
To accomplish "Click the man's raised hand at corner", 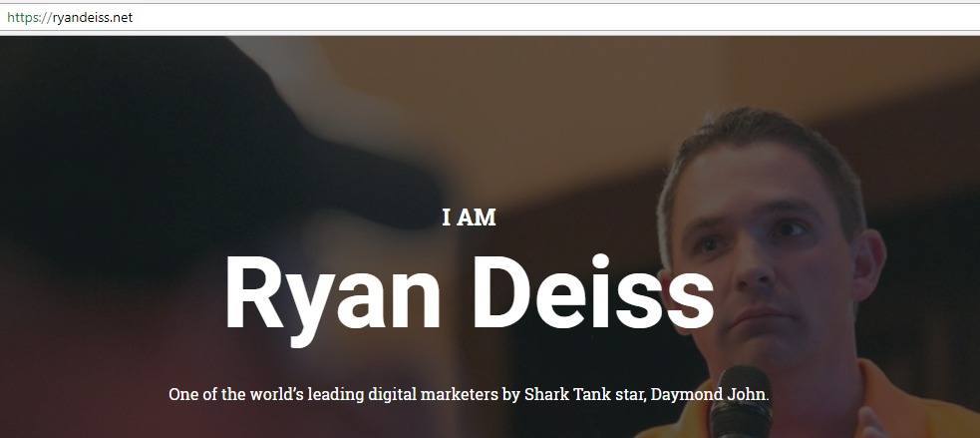I will 872,424.
